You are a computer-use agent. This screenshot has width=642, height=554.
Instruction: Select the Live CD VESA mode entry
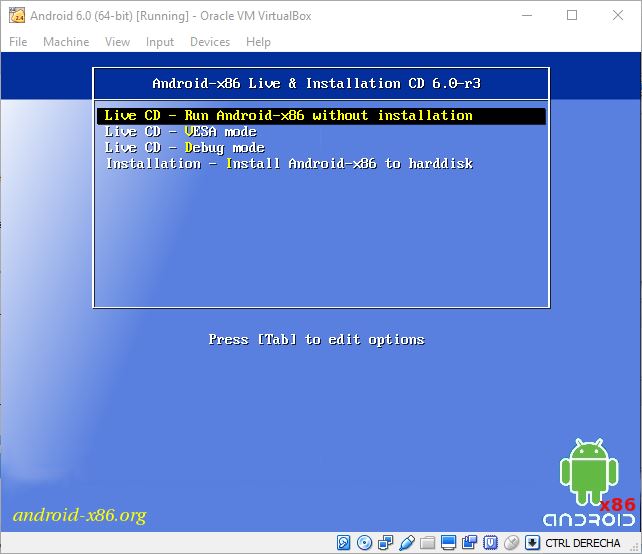[x=181, y=132]
